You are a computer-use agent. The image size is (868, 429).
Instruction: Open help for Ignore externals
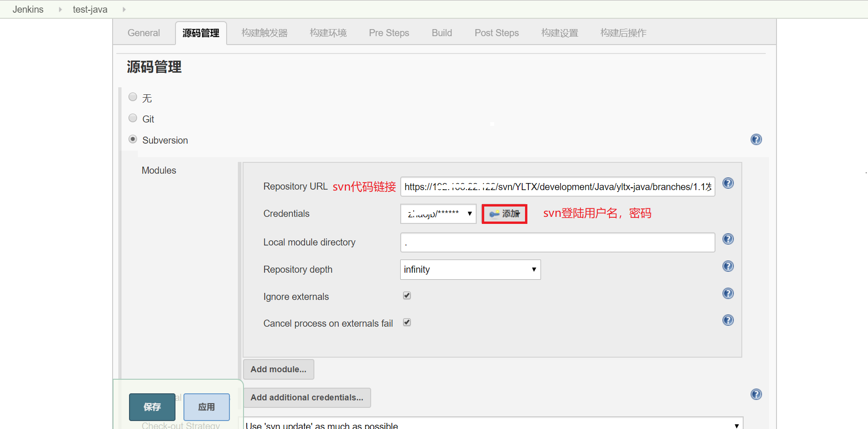tap(728, 294)
